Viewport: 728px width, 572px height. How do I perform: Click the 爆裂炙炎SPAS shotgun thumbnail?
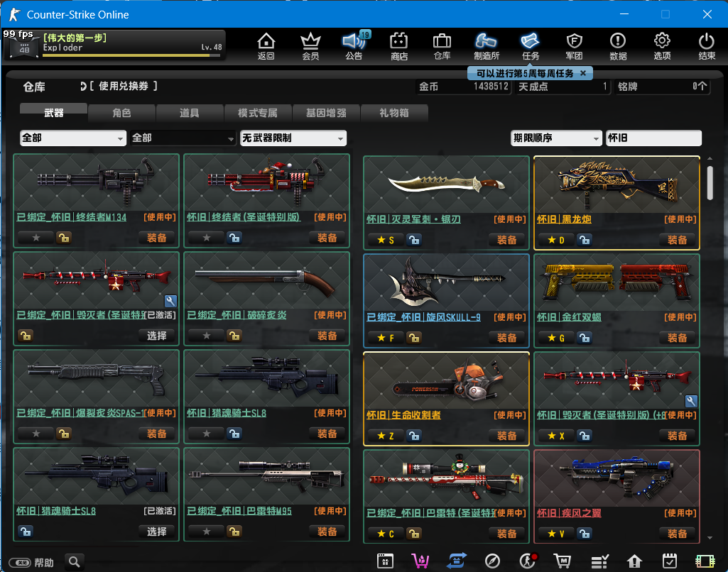click(96, 378)
